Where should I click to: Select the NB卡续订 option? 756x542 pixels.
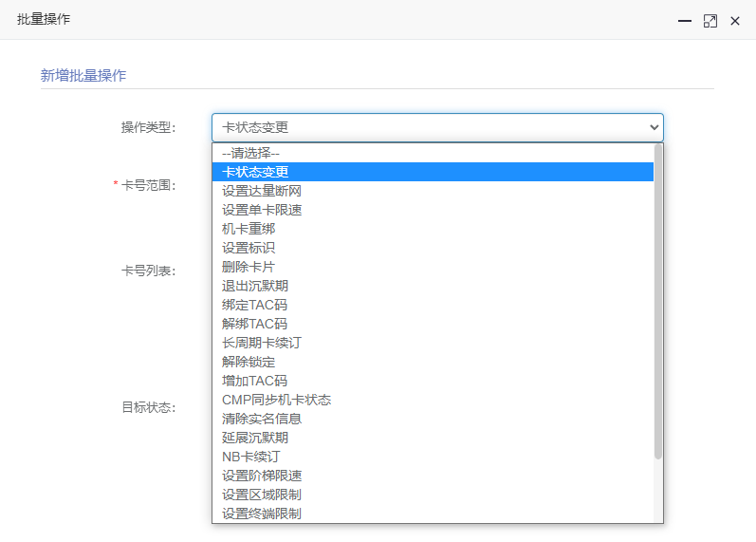[433, 457]
